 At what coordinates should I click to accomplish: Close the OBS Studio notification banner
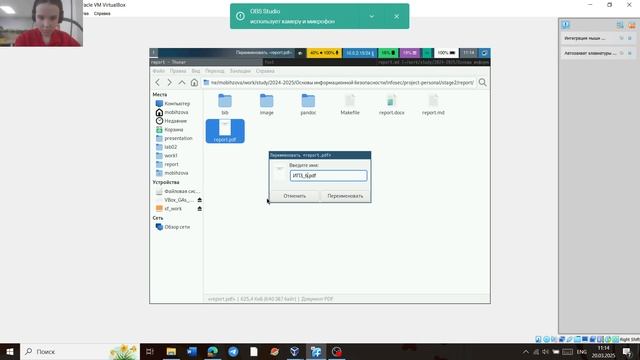[x=396, y=16]
